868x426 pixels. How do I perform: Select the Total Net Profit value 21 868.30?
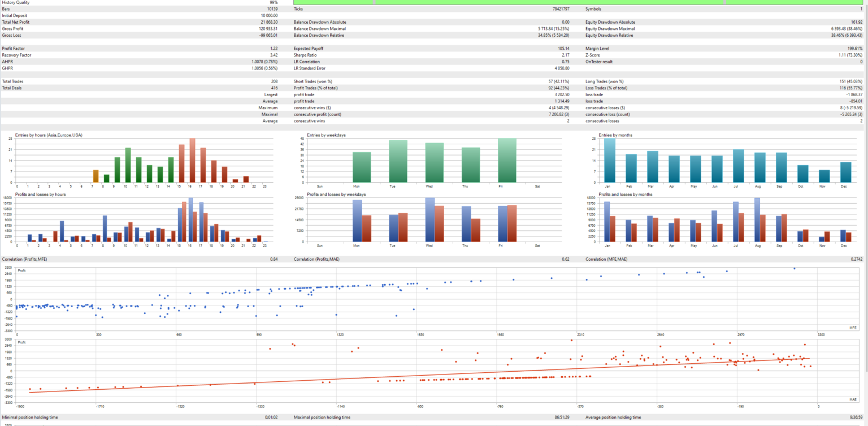[266, 22]
